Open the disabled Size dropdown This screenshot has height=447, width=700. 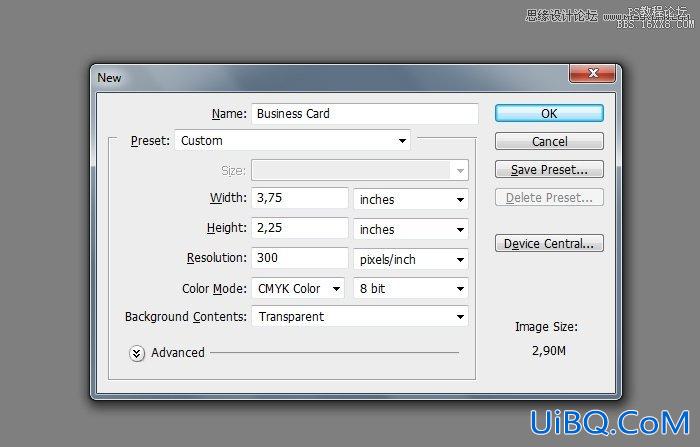pyautogui.click(x=360, y=170)
